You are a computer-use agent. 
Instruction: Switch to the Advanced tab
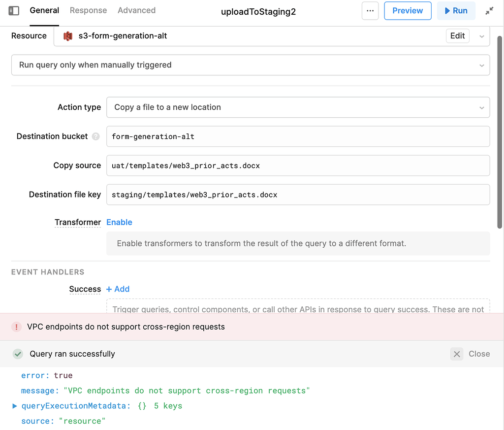coord(136,10)
